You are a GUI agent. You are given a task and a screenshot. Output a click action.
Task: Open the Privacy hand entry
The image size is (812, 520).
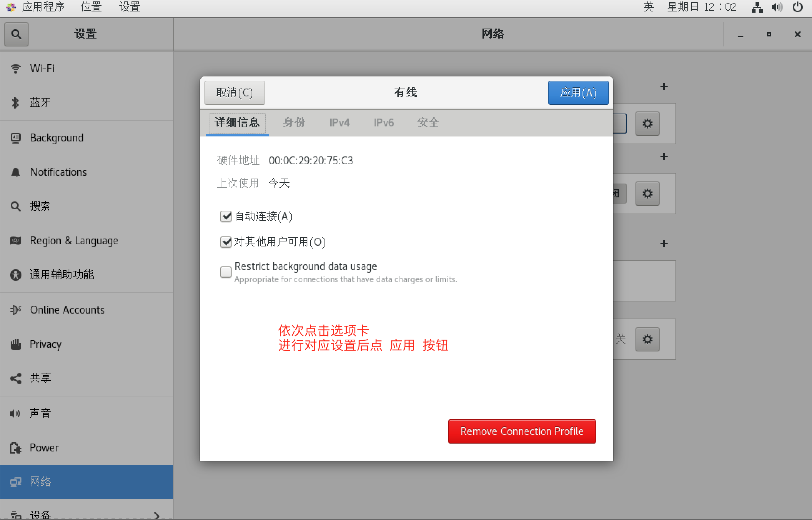click(x=45, y=344)
